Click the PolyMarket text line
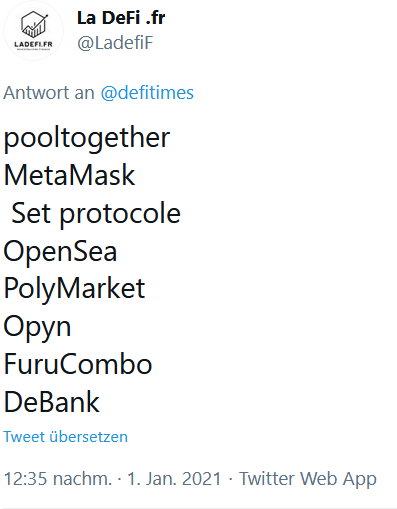397x509 pixels. (x=74, y=289)
